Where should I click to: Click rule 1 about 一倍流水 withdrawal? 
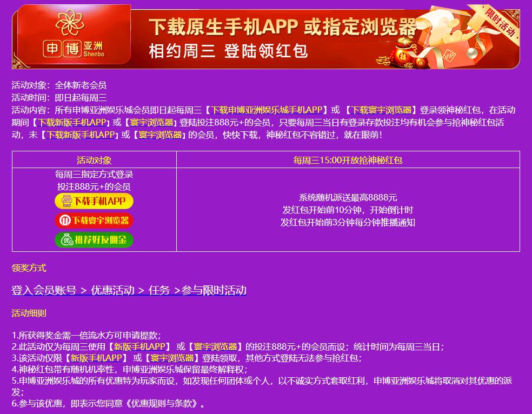[x=86, y=336]
